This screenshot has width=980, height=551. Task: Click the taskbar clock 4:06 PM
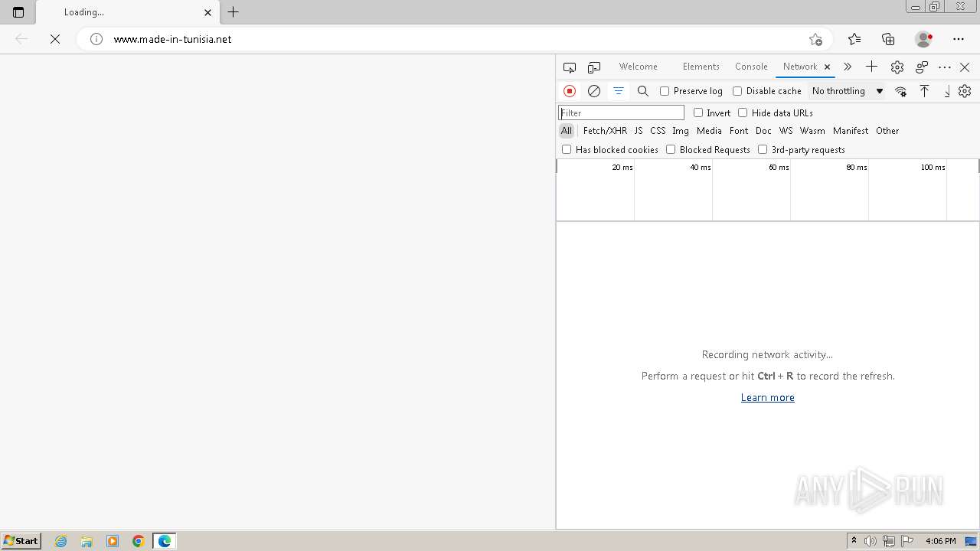click(x=940, y=541)
